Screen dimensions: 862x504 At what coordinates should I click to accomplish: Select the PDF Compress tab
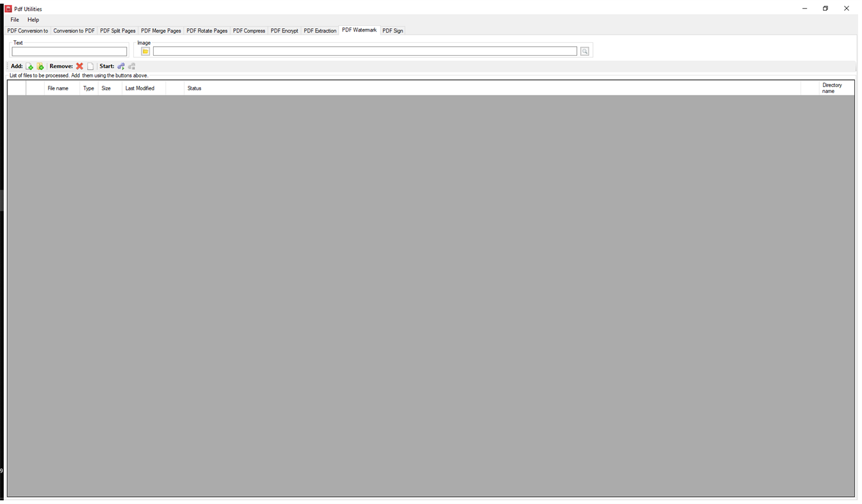[x=249, y=30]
